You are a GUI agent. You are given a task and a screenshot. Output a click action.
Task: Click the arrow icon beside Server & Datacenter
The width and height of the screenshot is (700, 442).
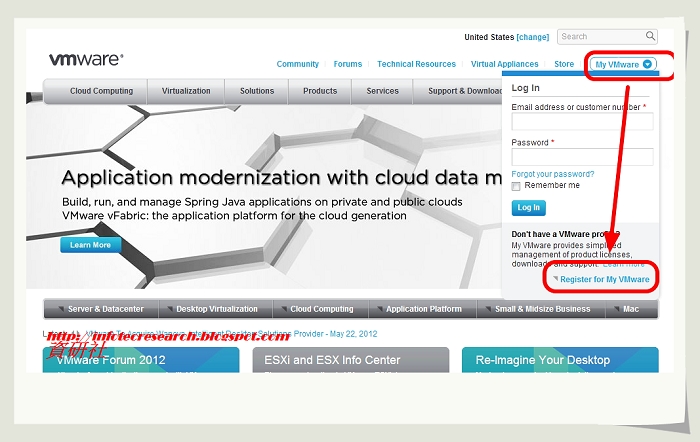(61, 309)
